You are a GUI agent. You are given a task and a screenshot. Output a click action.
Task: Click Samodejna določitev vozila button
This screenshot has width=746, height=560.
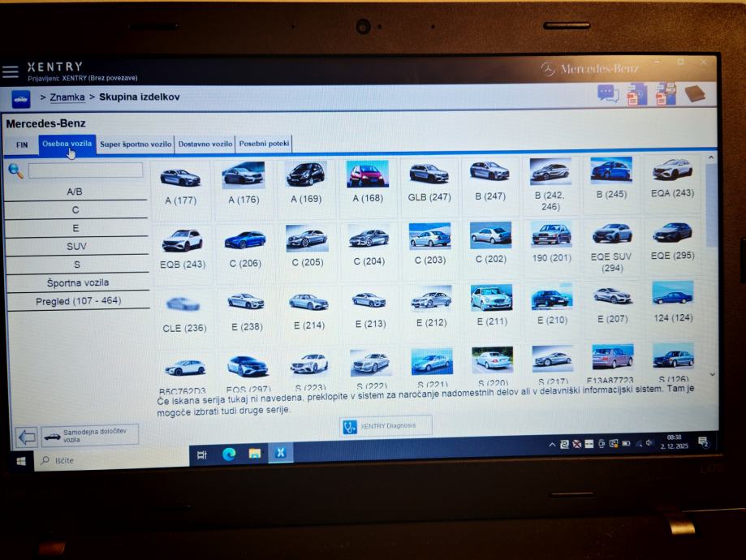pyautogui.click(x=90, y=435)
